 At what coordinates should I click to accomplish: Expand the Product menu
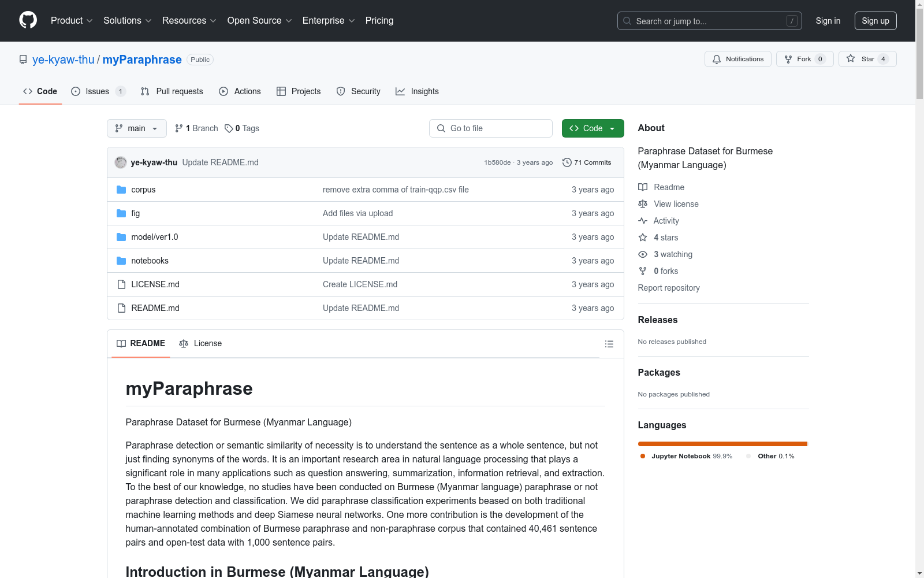pyautogui.click(x=72, y=20)
